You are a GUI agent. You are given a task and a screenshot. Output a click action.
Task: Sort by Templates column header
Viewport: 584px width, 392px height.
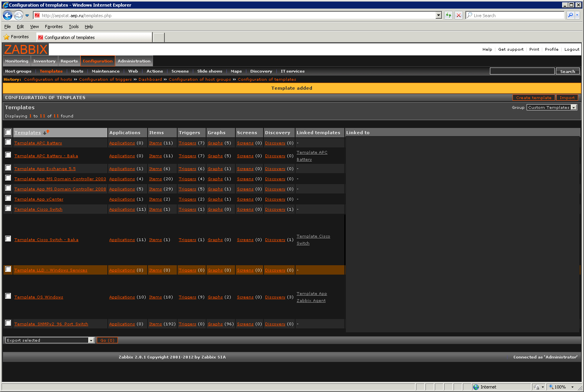click(27, 133)
